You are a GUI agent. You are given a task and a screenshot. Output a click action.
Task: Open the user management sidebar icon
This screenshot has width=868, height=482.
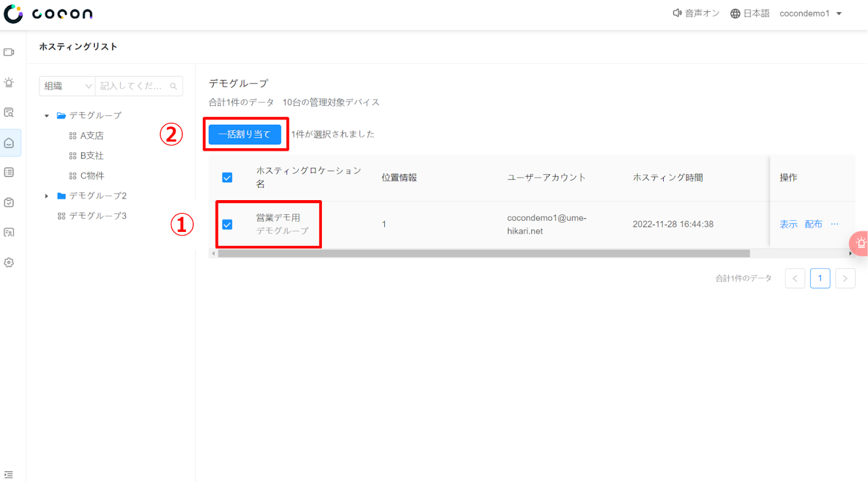9,232
